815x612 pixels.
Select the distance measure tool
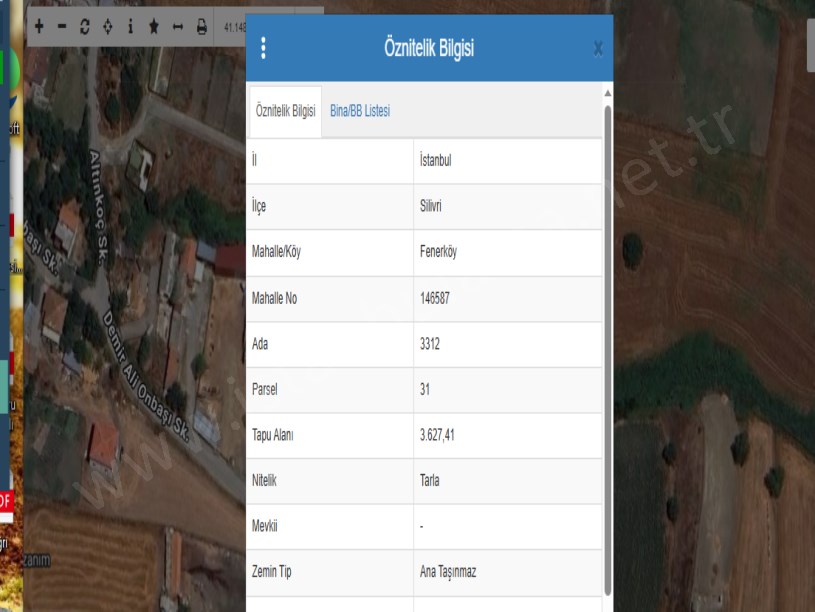(177, 27)
